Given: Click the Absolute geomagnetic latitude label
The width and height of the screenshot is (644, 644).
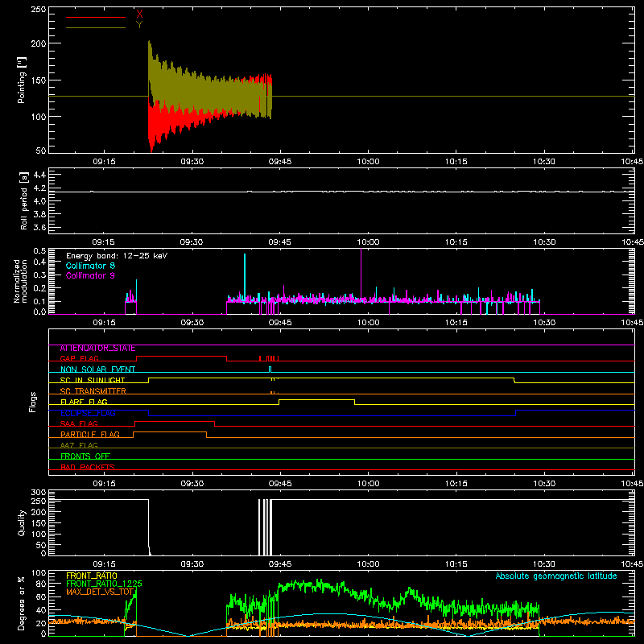Looking at the screenshot, I should (x=556, y=576).
